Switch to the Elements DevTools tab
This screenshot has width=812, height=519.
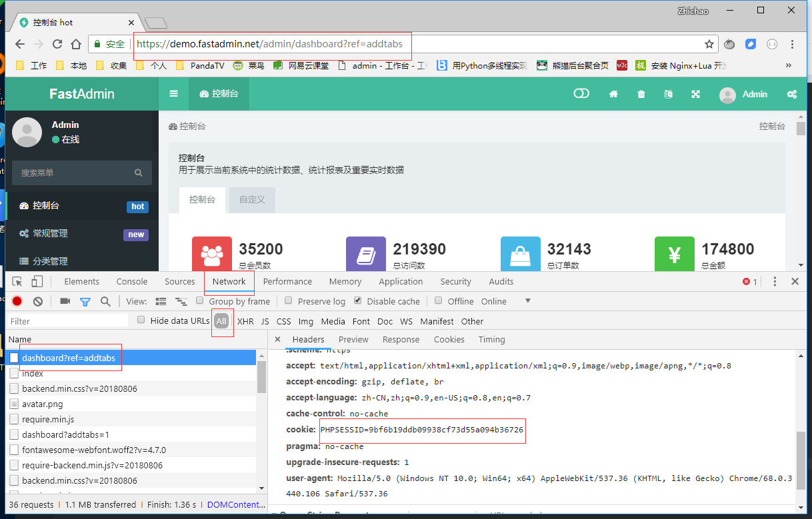coord(82,282)
